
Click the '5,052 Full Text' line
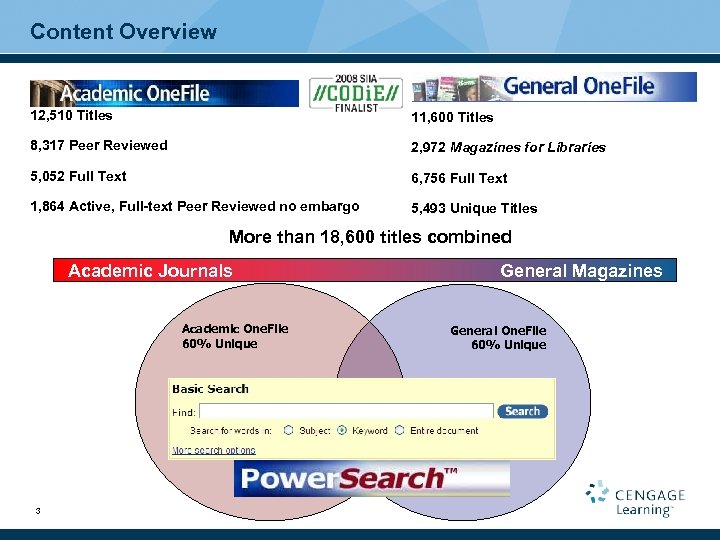click(x=78, y=176)
